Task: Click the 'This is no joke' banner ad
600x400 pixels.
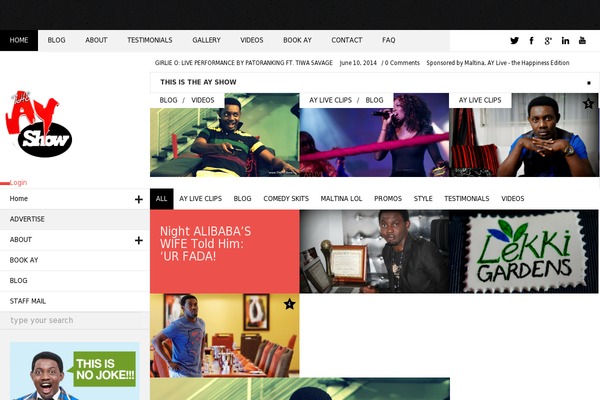Action: click(x=75, y=371)
